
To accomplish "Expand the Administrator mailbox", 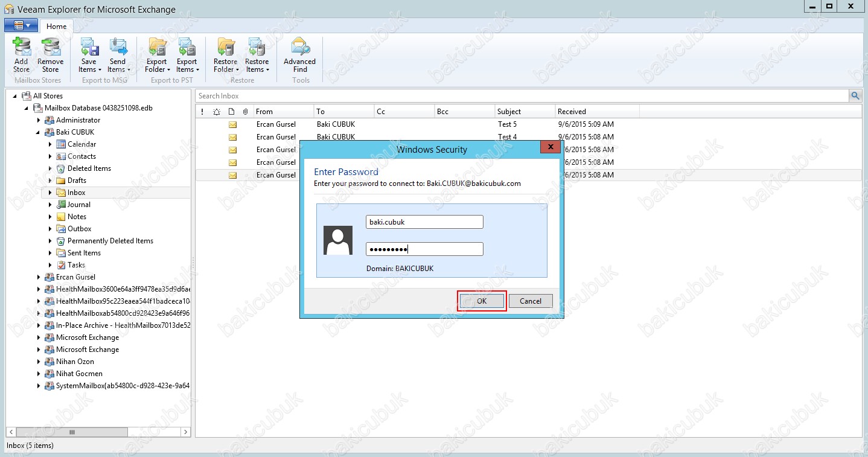I will tap(39, 120).
